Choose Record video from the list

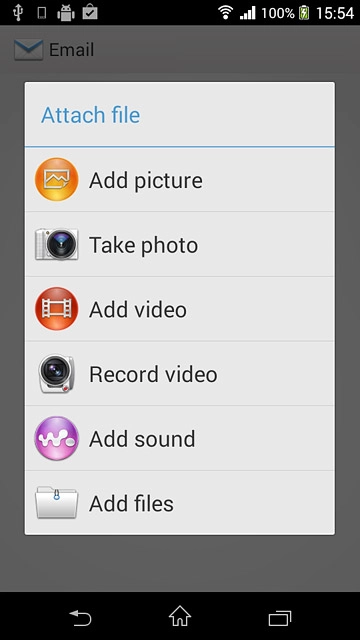(x=180, y=373)
